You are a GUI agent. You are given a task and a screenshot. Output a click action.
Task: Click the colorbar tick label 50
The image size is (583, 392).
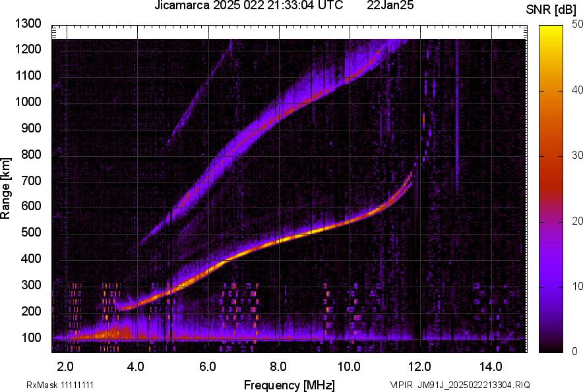tap(578, 24)
